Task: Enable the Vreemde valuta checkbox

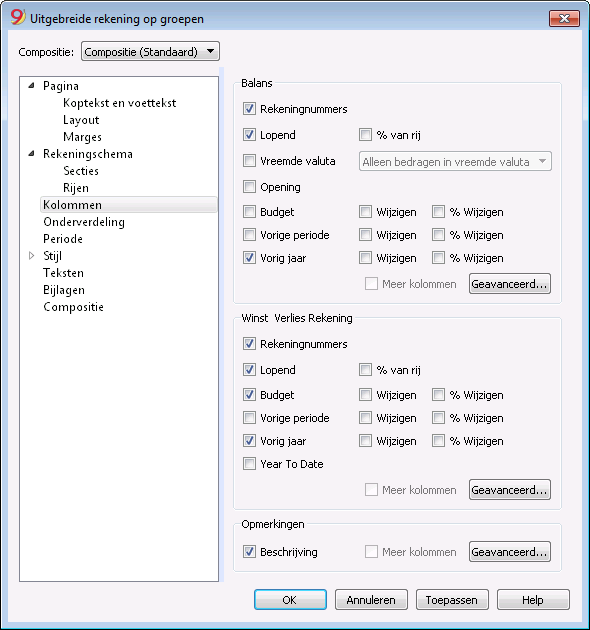Action: click(249, 161)
